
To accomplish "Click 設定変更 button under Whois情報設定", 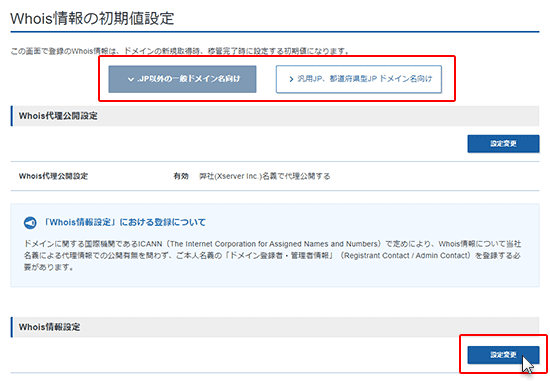I will coord(503,355).
